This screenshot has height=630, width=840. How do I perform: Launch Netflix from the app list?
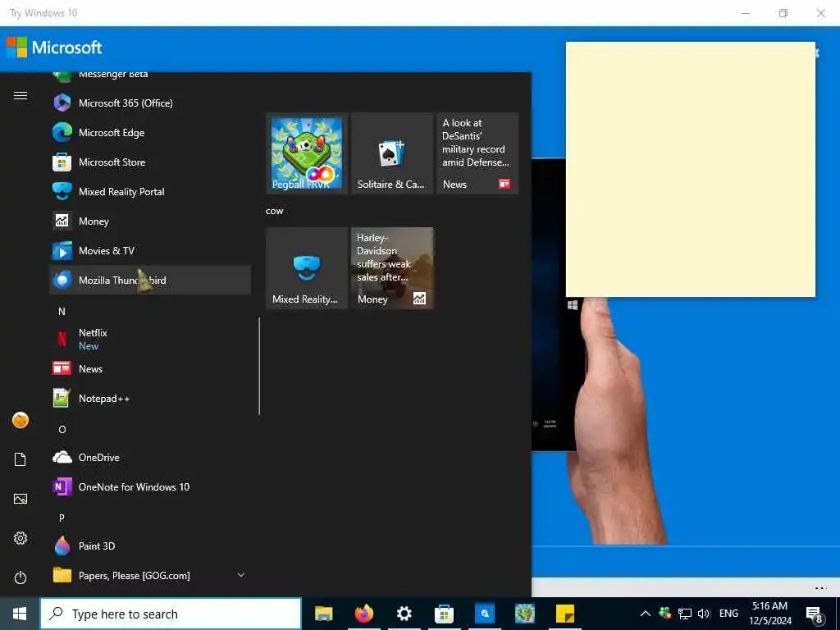[x=150, y=339]
